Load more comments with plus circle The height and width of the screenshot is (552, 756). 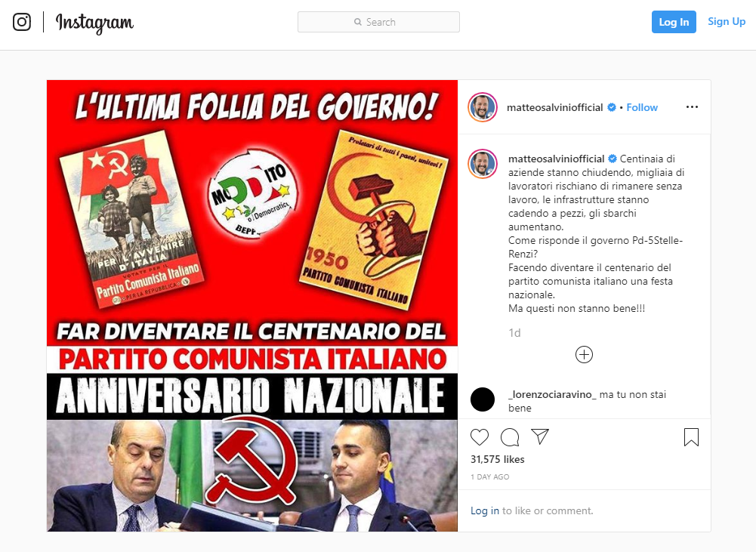point(584,355)
